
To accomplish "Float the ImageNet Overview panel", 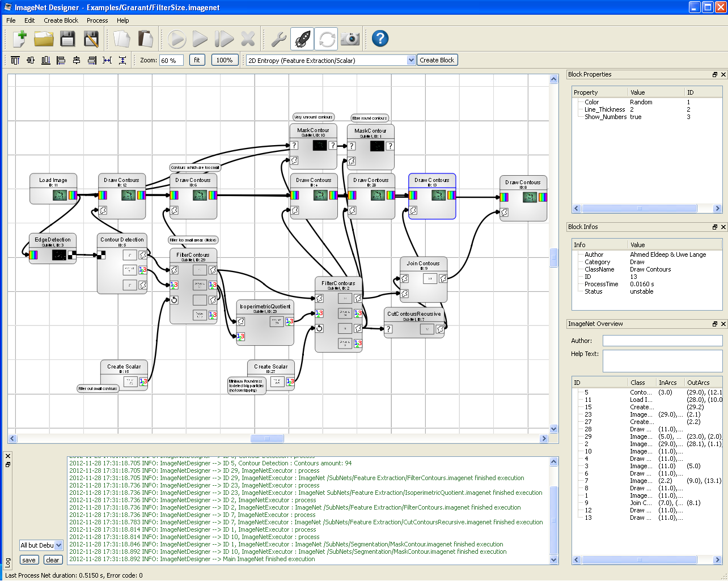I will point(715,324).
